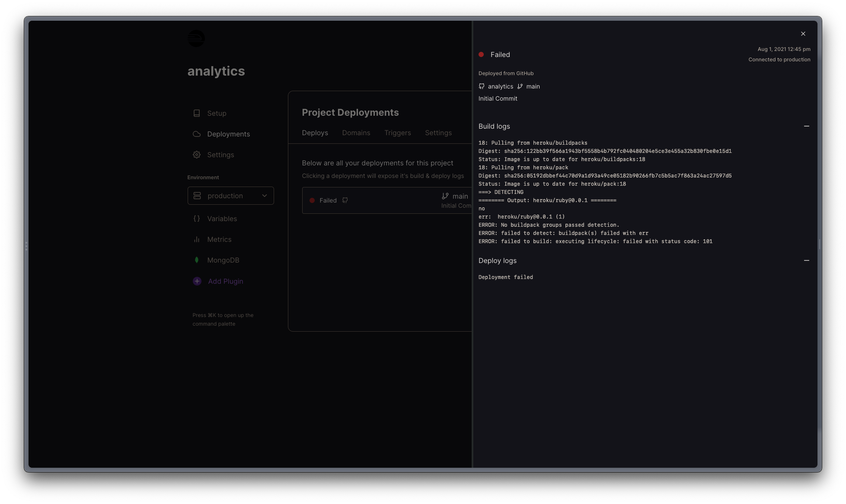The image size is (846, 504).
Task: Click the branch icon beside main
Action: point(520,86)
